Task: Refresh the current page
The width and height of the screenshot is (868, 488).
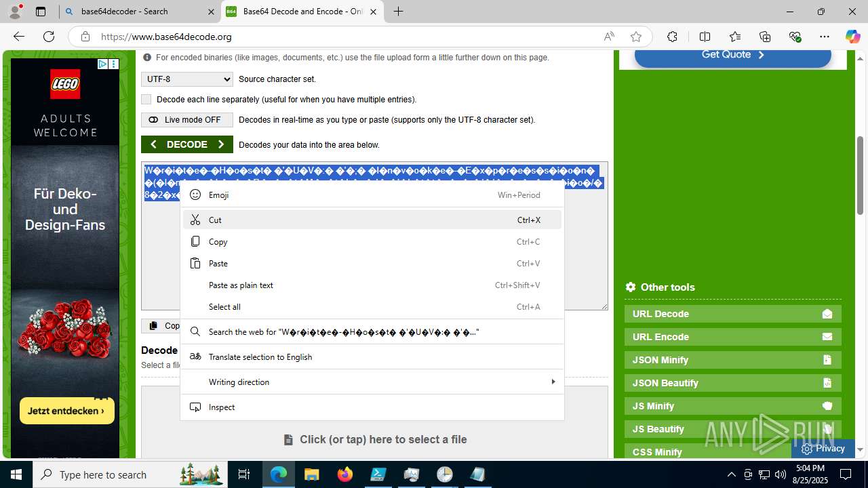Action: 49,37
